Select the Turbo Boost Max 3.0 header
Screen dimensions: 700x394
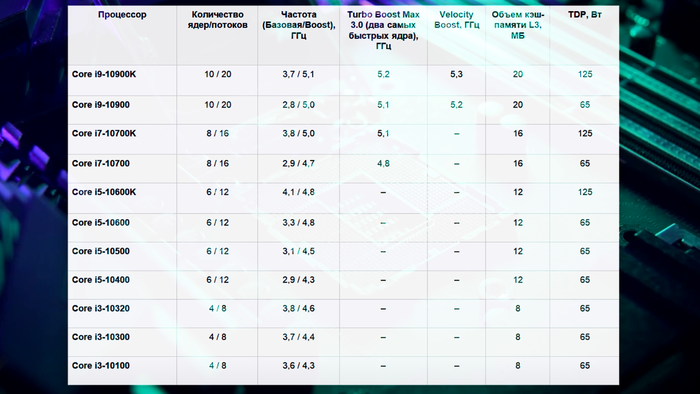point(383,30)
